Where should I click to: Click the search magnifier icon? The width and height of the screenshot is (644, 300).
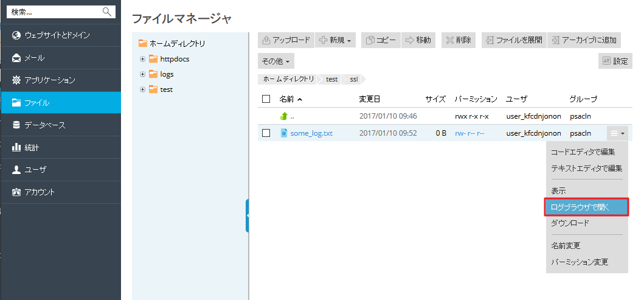point(107,12)
